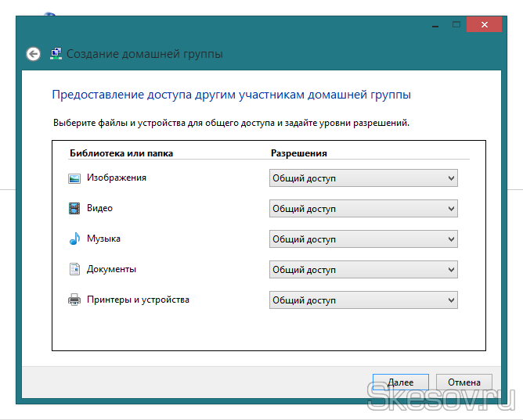This screenshot has height=420, width=523.
Task: Maximize the homegroup wizard window
Action: 455,26
